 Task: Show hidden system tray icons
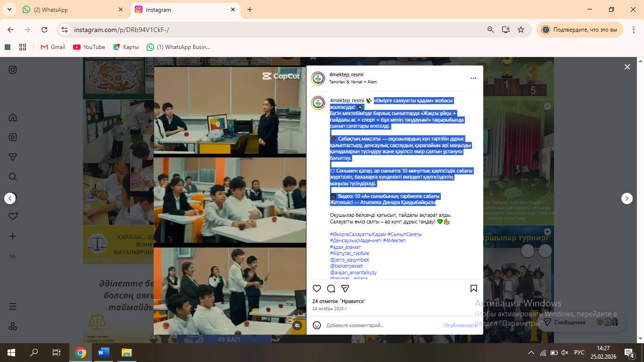coord(531,353)
